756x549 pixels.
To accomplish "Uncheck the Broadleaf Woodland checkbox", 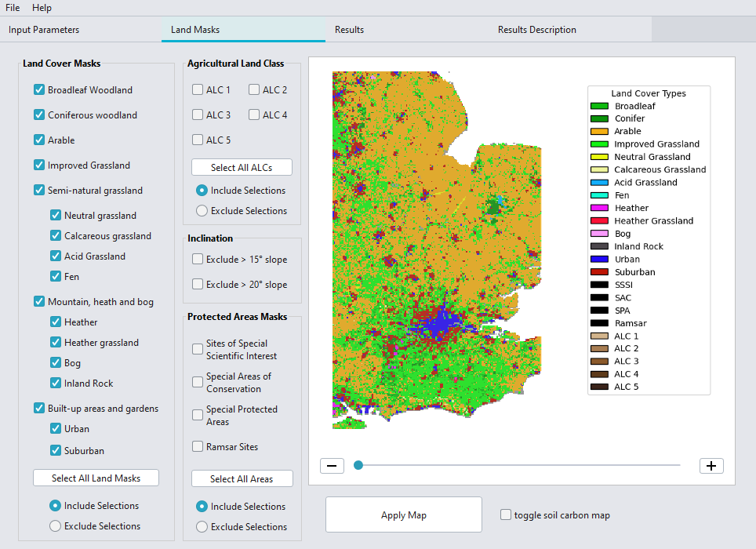I will coord(39,90).
